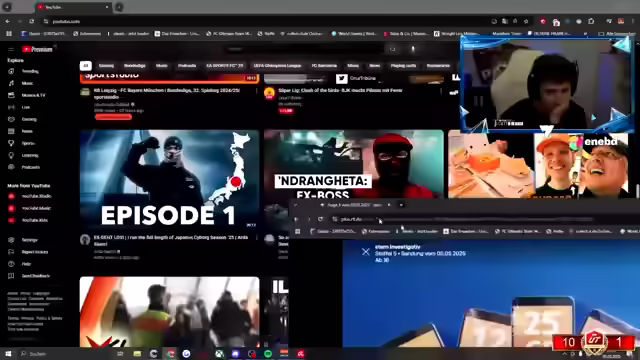
Task: Select the FC Barcelona filter chip
Action: tap(324, 66)
